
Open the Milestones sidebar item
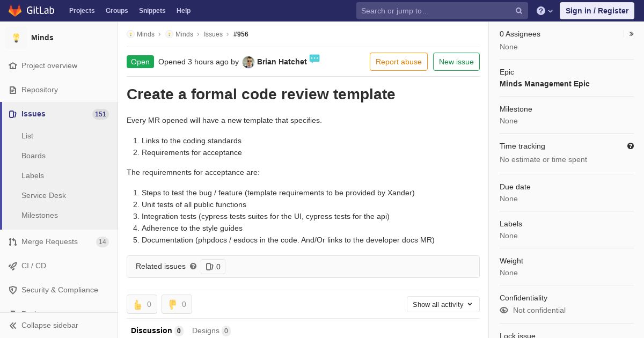(x=40, y=215)
